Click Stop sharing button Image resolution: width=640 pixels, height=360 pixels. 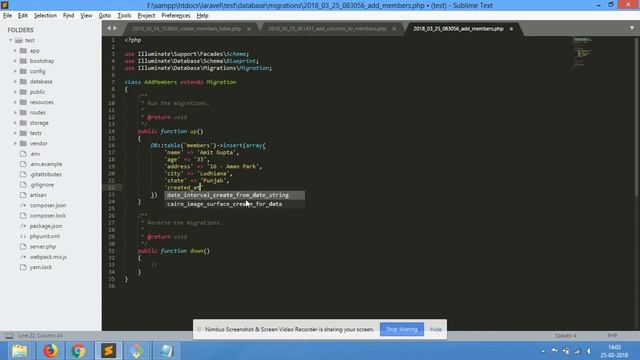(402, 329)
